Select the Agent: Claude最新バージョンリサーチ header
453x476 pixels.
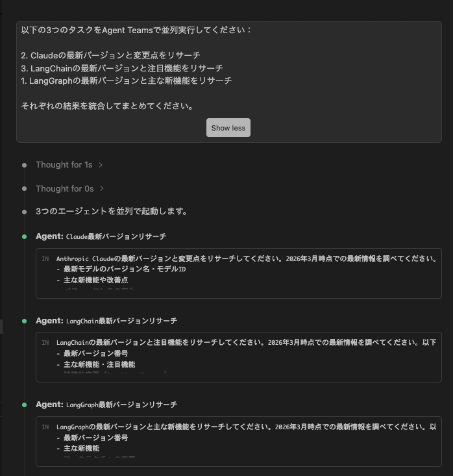pyautogui.click(x=101, y=236)
